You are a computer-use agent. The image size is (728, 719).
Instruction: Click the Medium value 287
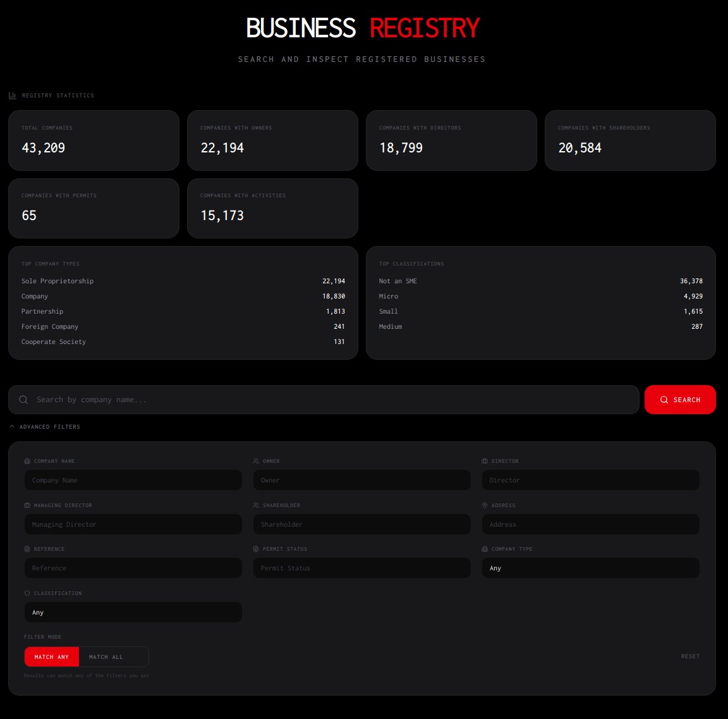(697, 326)
